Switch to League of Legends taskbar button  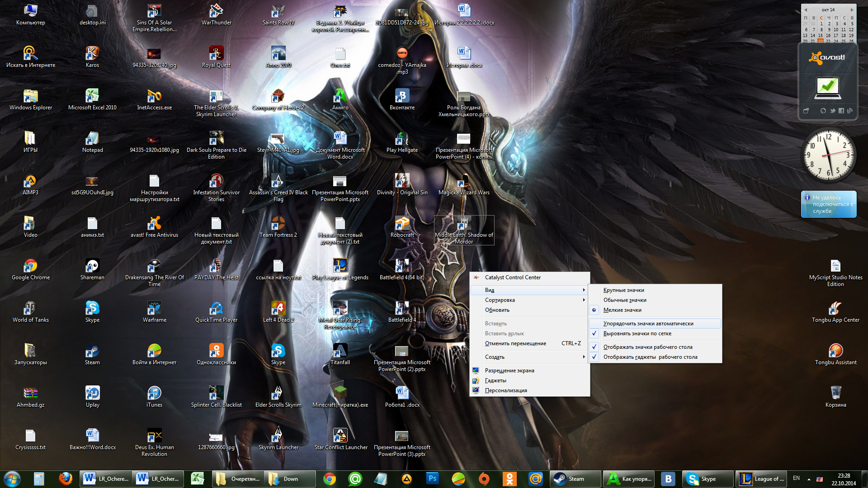760,479
